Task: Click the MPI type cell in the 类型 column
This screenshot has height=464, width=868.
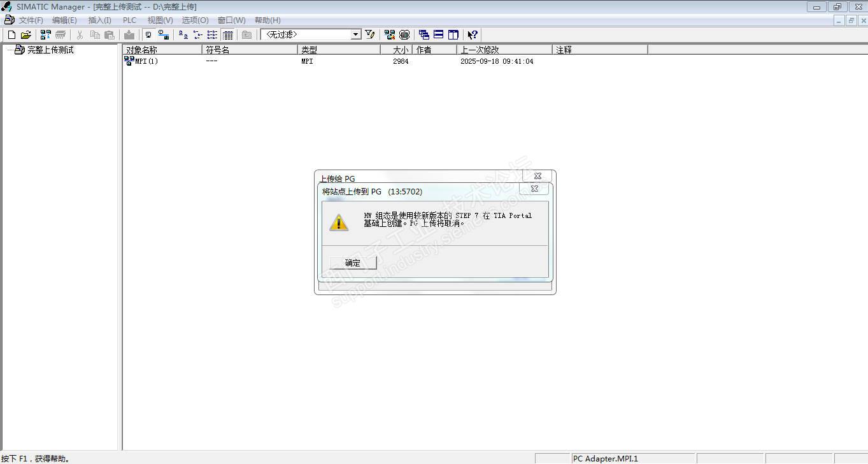Action: tap(307, 62)
